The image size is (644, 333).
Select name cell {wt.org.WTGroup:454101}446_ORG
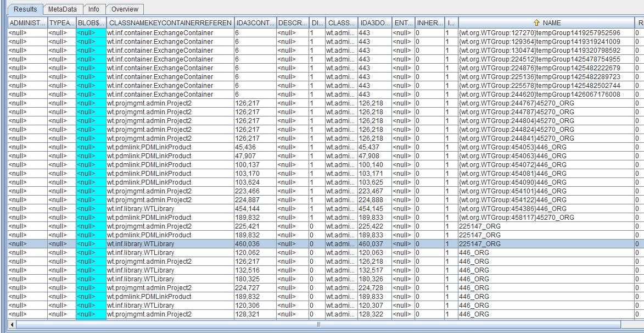(x=546, y=191)
